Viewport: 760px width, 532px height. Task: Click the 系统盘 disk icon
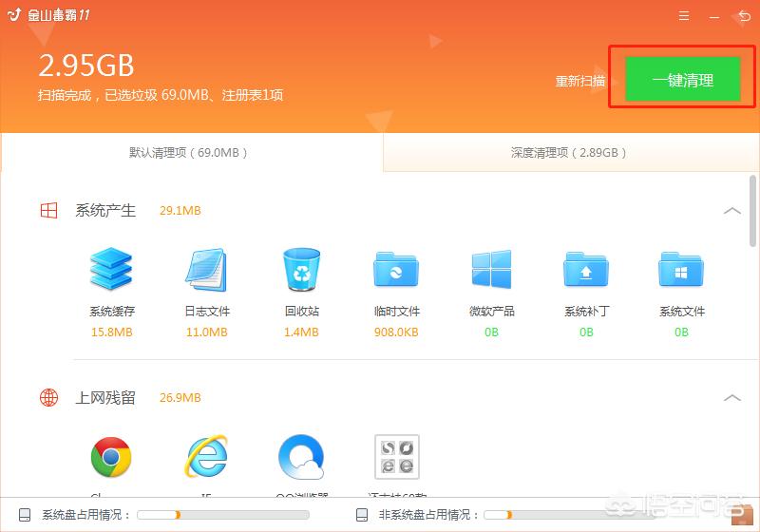tap(25, 515)
